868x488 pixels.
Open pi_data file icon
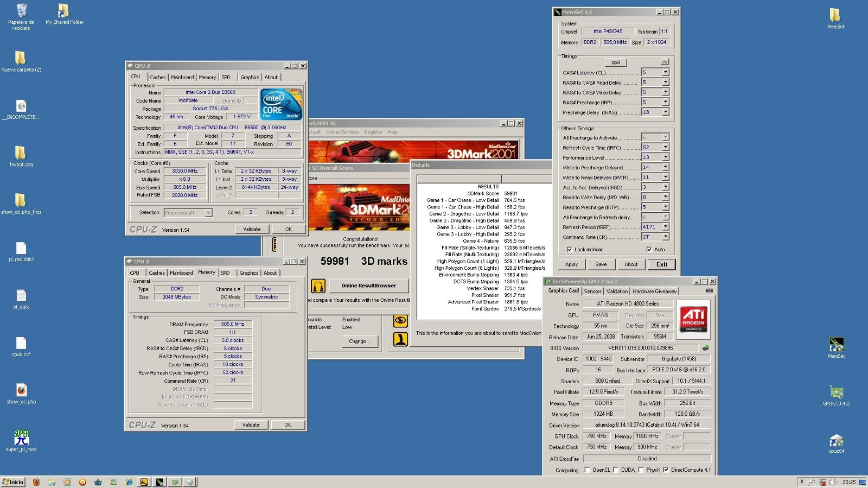click(x=21, y=299)
